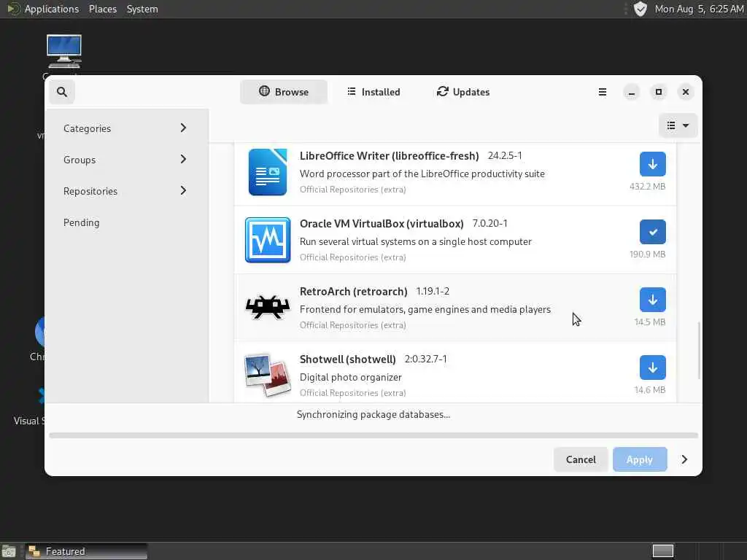747x560 pixels.
Task: Apply the pending changes
Action: 640,459
